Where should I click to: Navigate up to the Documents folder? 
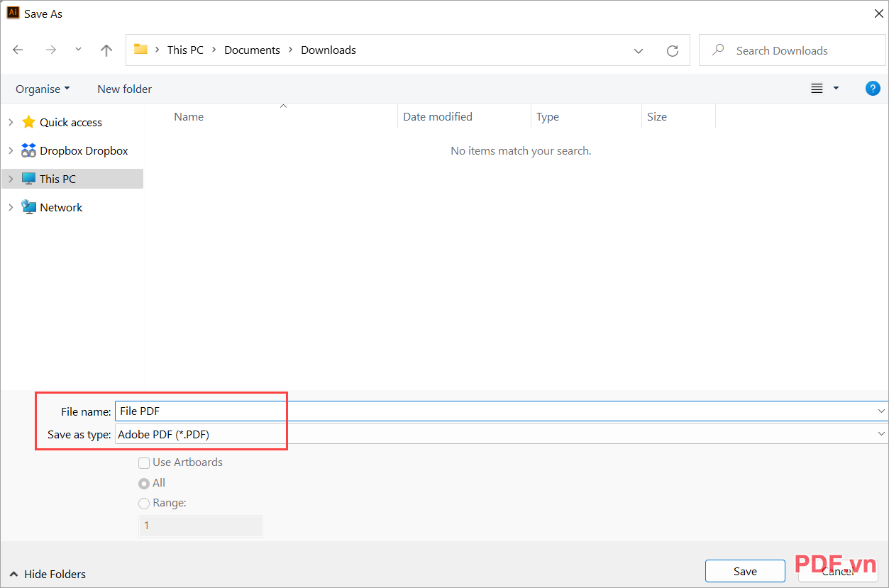tap(106, 50)
